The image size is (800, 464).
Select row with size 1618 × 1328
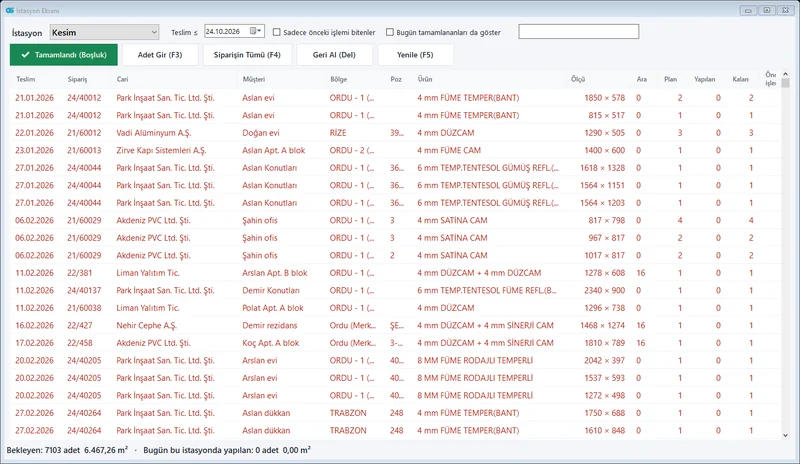395,168
